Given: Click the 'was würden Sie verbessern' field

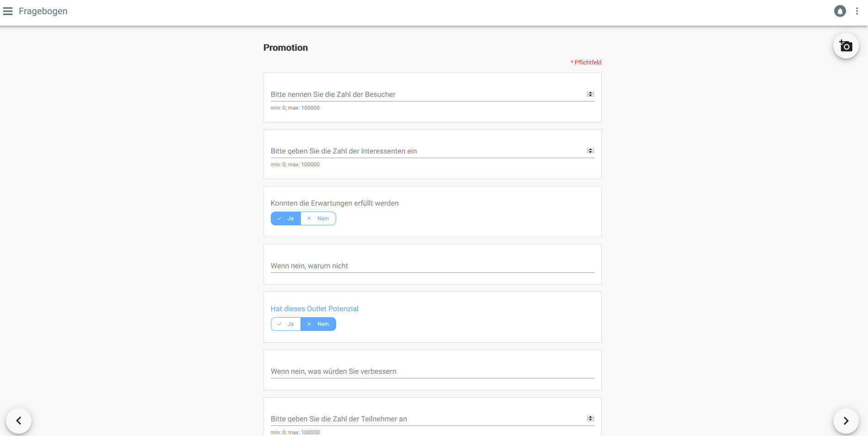Looking at the screenshot, I should click(432, 371).
